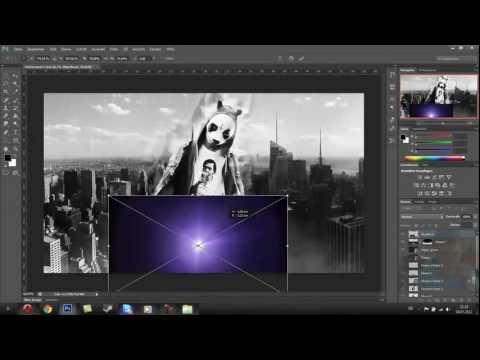Image resolution: width=480 pixels, height=360 pixels.
Task: Toggle Quick Mask mode
Action: click(x=6, y=173)
